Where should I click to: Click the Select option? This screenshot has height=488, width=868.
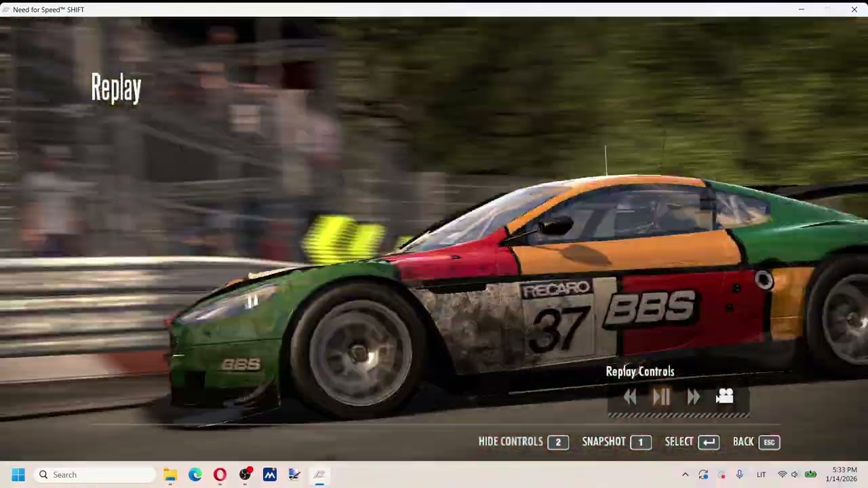coord(692,442)
